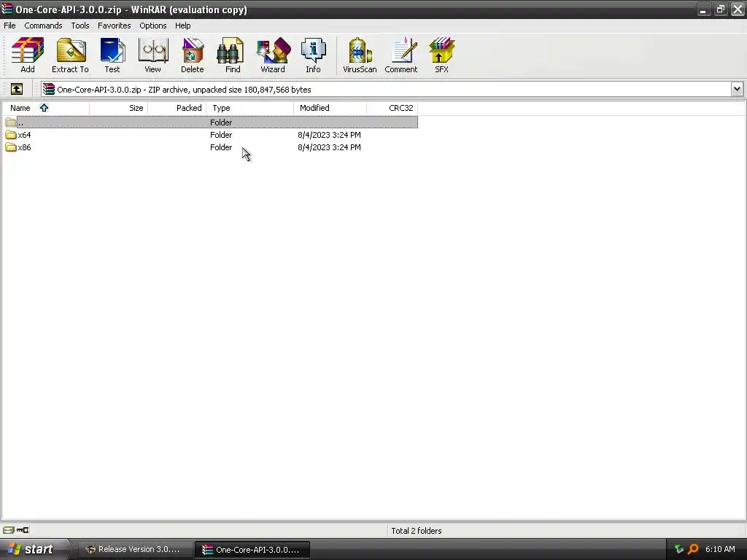The image size is (747, 560).
Task: Go up one level with the arrow button
Action: (x=17, y=89)
